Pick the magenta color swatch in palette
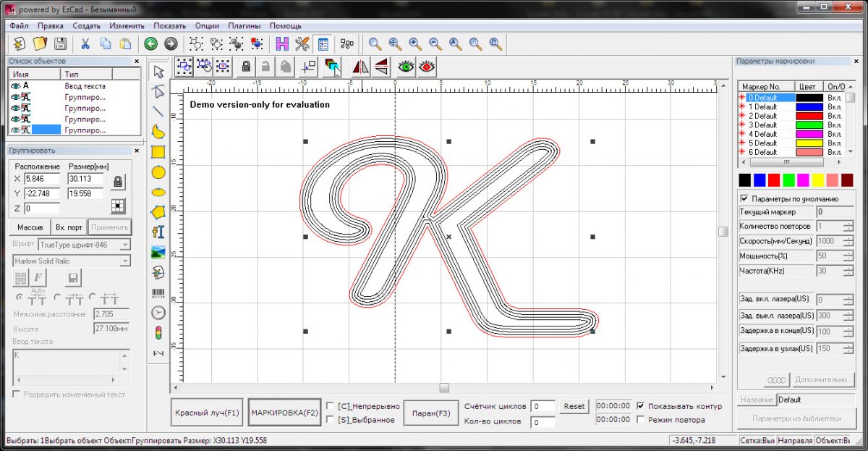Screen dimensions: 868x451 (x=803, y=180)
